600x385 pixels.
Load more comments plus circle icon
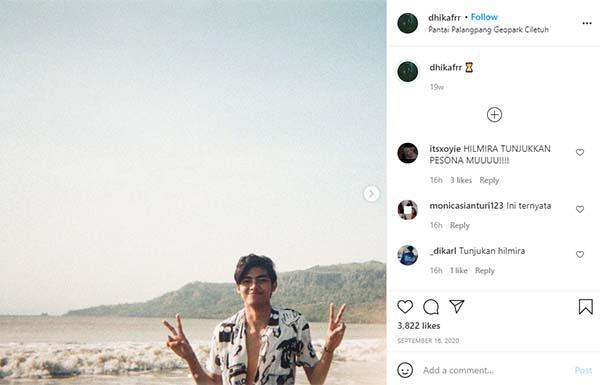(x=494, y=114)
